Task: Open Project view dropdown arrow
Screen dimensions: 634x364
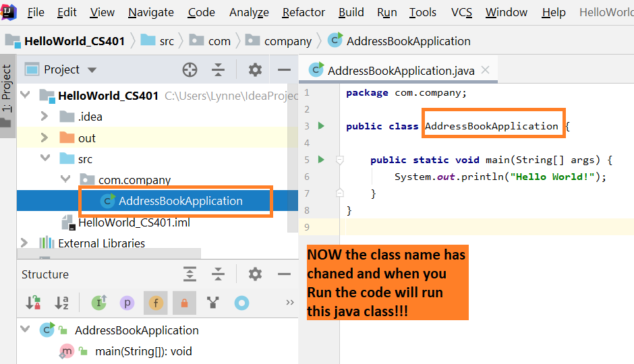Action: coord(92,70)
